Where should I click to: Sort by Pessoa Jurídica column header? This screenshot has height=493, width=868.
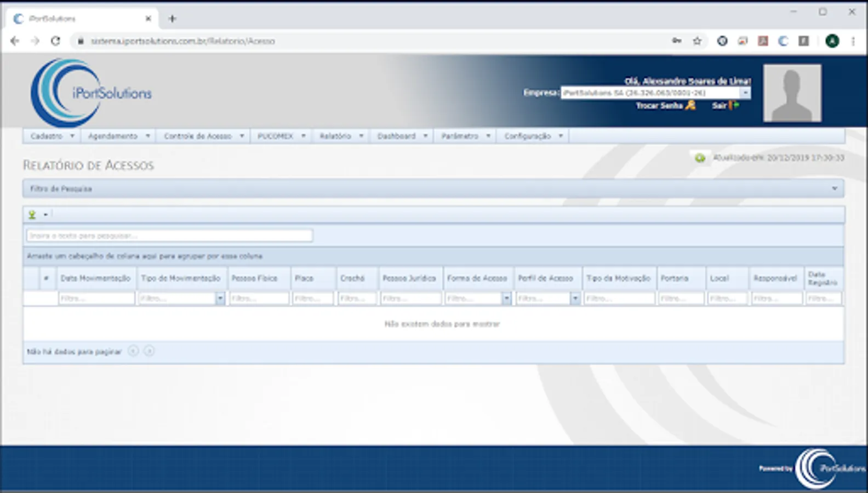409,278
